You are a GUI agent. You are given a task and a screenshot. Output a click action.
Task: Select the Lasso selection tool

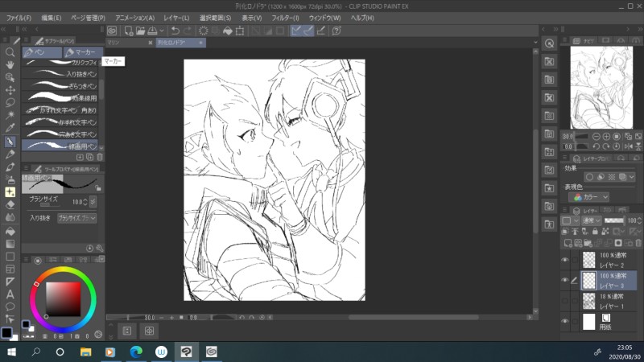[x=10, y=103]
